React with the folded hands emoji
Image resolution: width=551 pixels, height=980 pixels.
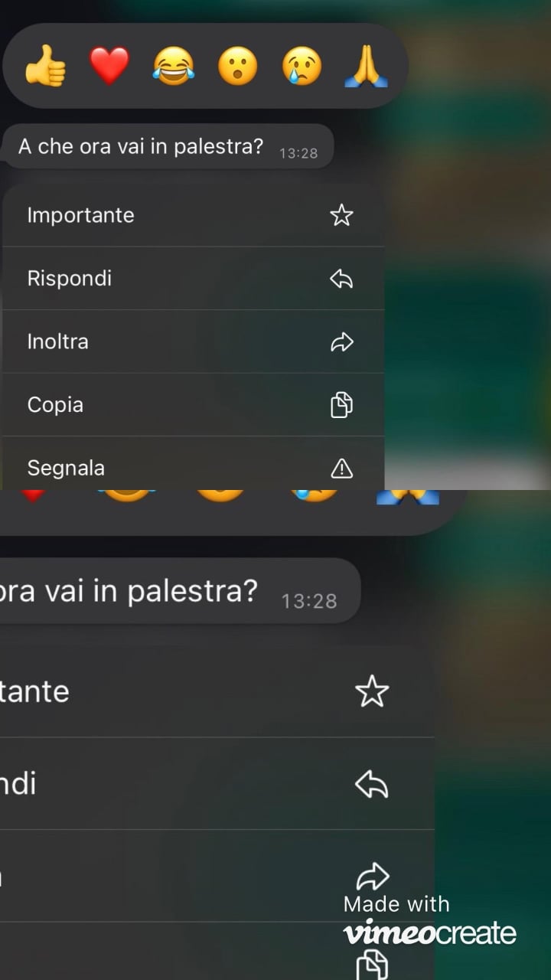367,66
